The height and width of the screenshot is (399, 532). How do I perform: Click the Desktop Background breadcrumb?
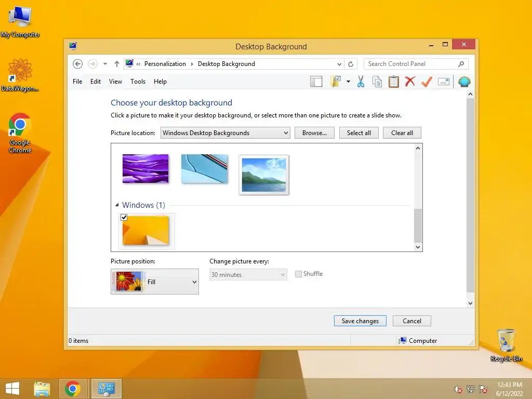click(x=227, y=64)
